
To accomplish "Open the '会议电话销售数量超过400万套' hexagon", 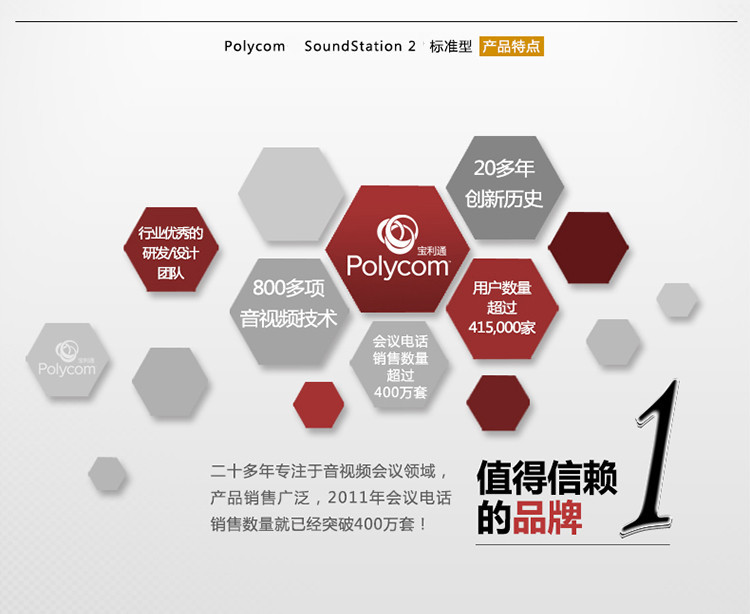I will [400, 366].
